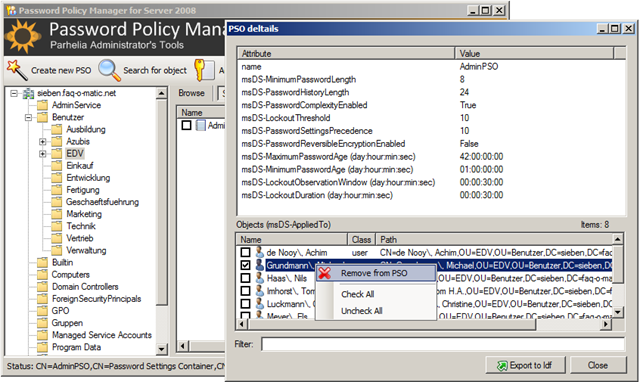
Task: Click the objects list scroll left arrow
Action: click(x=242, y=324)
